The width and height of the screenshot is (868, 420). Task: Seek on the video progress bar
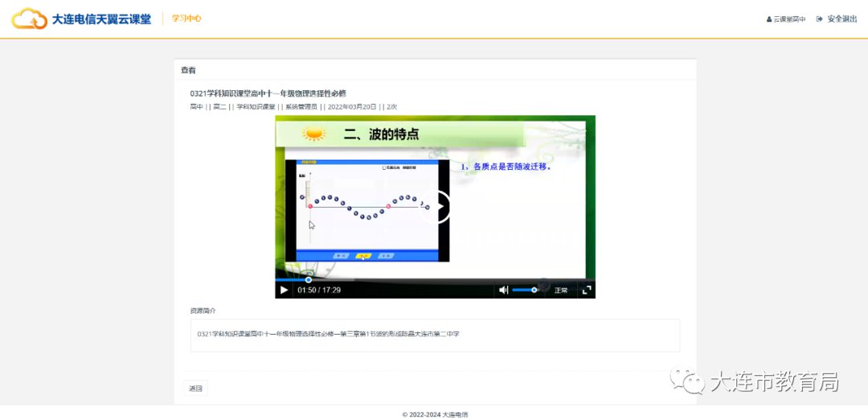click(x=435, y=280)
